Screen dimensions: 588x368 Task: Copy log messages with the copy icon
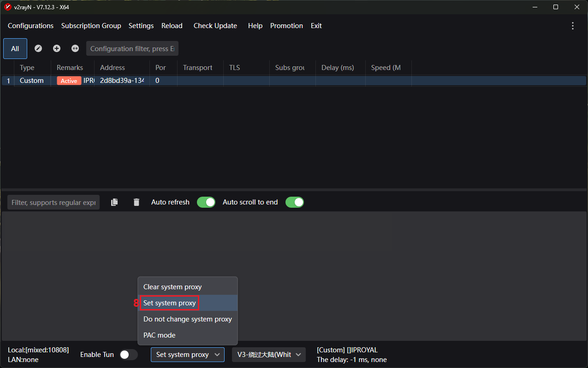click(x=114, y=202)
